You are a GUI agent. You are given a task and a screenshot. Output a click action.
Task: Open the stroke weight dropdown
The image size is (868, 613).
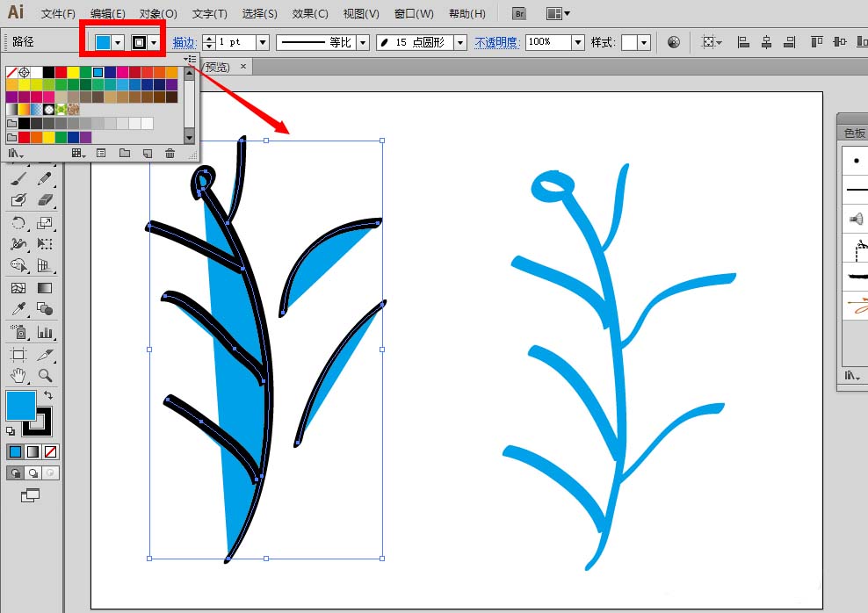pos(263,43)
